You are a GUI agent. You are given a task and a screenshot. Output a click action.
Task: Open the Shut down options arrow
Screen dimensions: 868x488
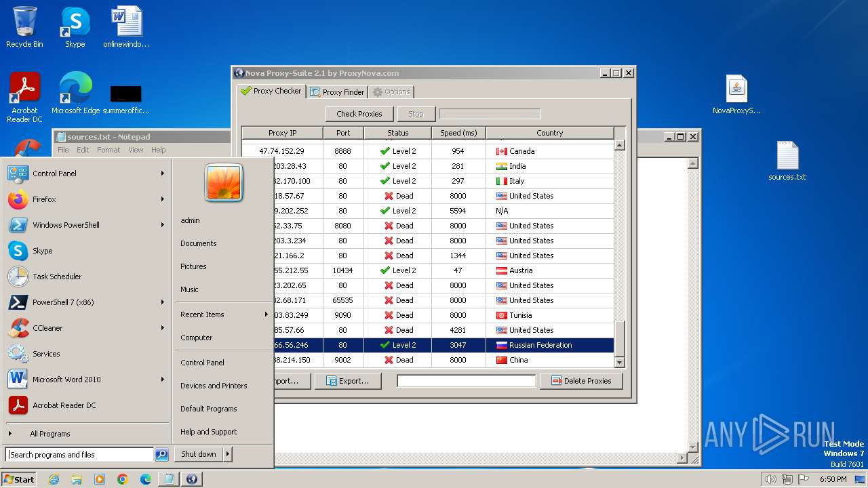[227, 454]
